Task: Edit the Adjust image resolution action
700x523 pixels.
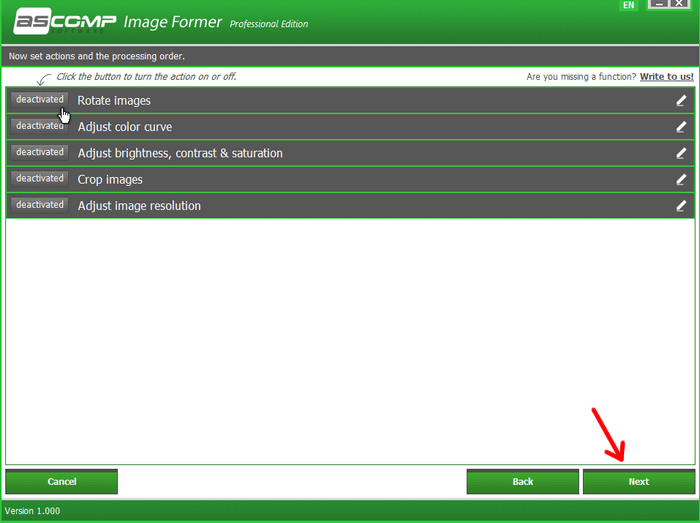Action: 681,206
